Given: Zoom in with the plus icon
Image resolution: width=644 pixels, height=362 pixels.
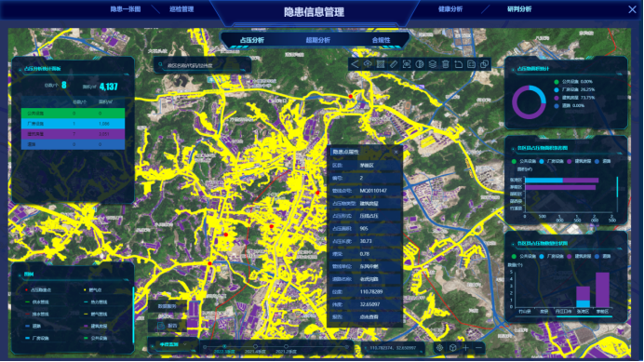Looking at the screenshot, I should pyautogui.click(x=465, y=348).
